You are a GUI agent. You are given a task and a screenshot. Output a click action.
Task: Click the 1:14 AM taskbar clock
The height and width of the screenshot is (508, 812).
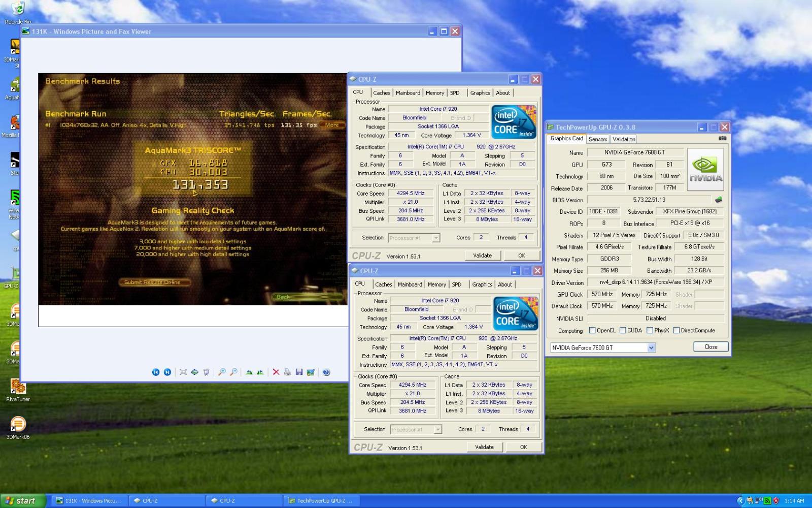pos(794,501)
